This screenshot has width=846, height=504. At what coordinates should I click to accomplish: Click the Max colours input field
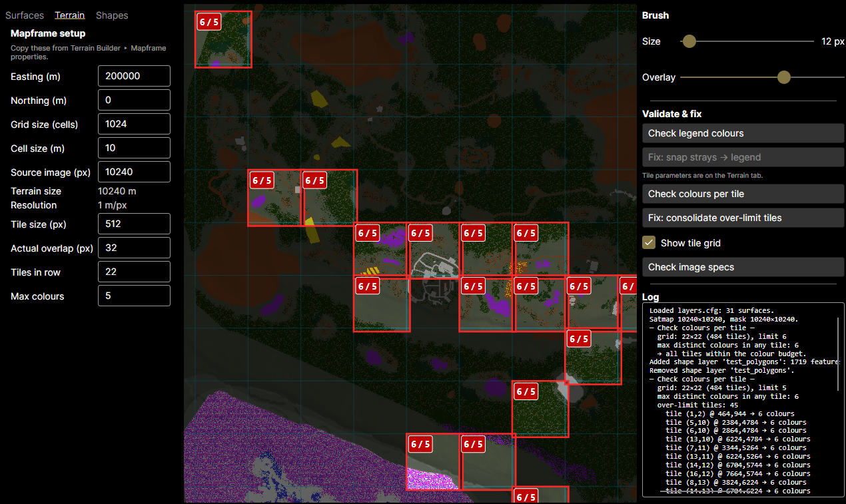[x=134, y=296]
